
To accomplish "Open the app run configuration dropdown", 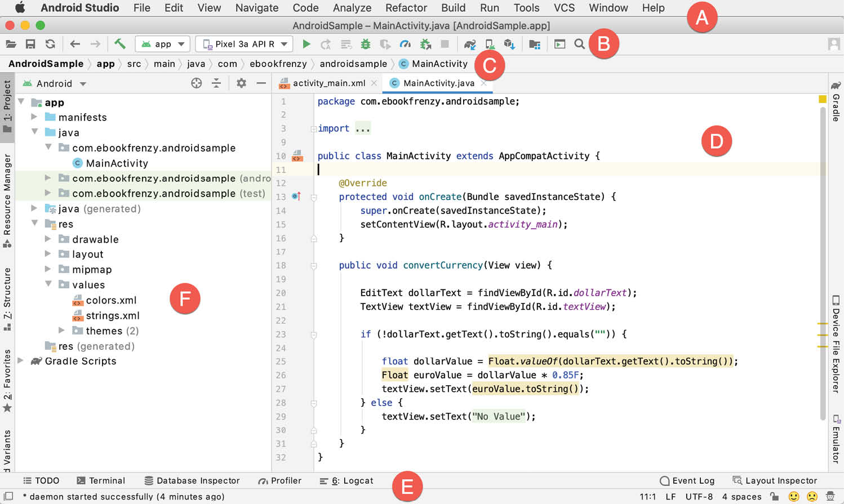I will 163,44.
